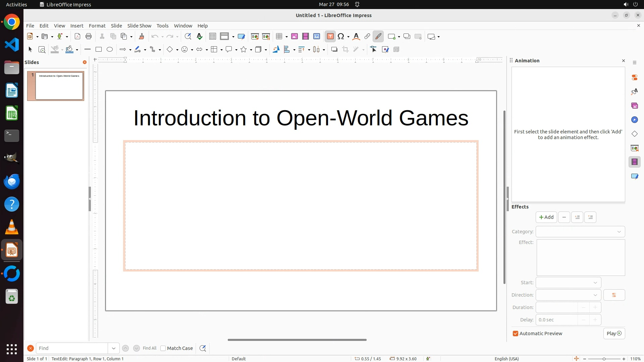The image size is (644, 362).
Task: Toggle the Shadow icon in toolbar
Action: click(334, 50)
